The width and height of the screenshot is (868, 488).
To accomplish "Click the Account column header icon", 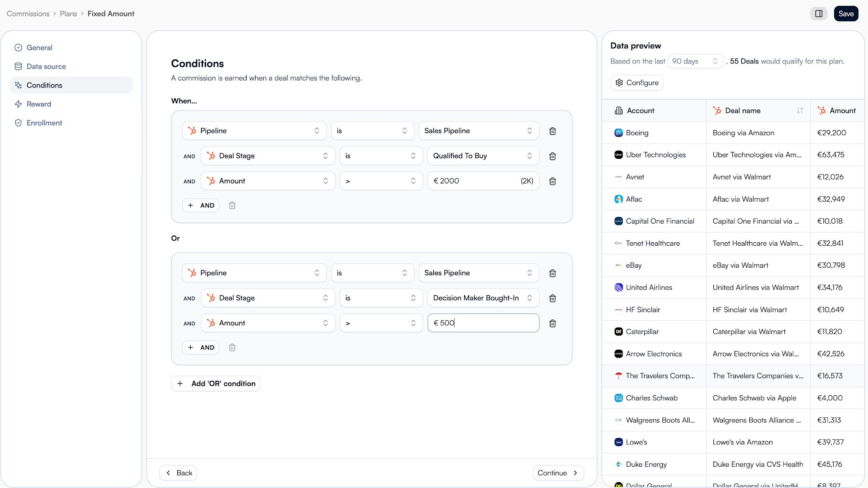I will (618, 111).
